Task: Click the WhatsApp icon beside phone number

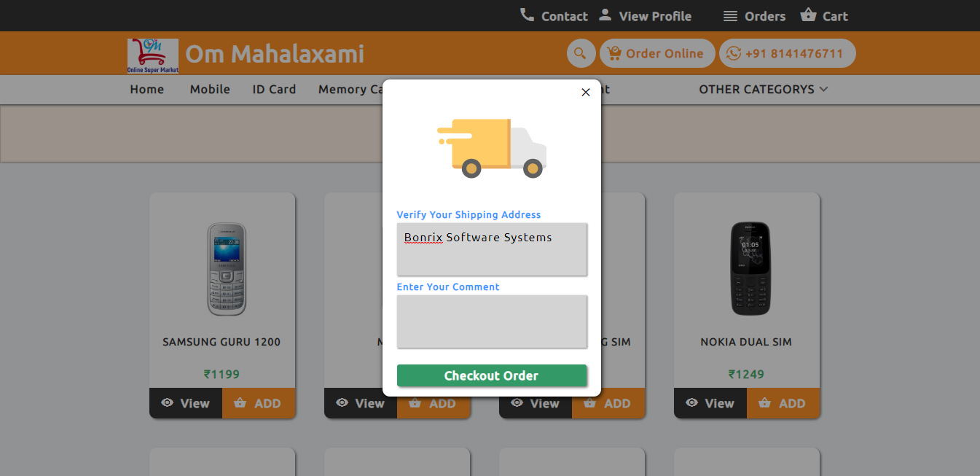Action: pos(734,53)
